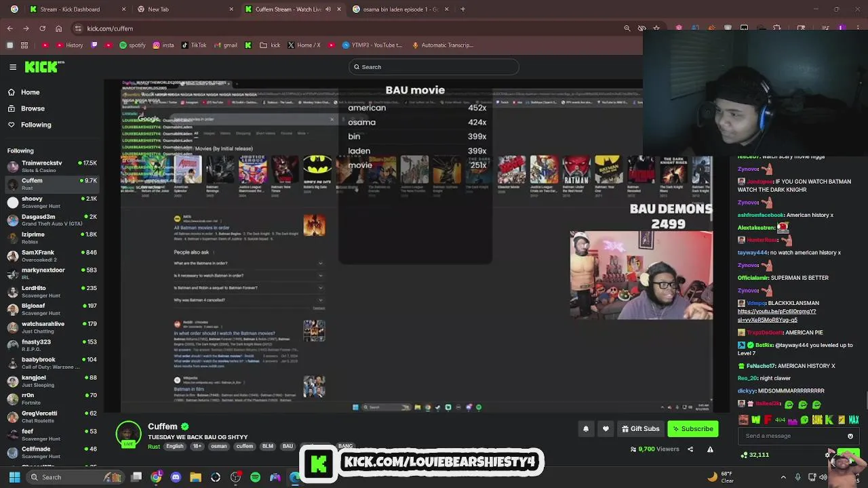Open GregVercetti channel in sidebar
Image resolution: width=868 pixels, height=488 pixels.
[x=52, y=416]
